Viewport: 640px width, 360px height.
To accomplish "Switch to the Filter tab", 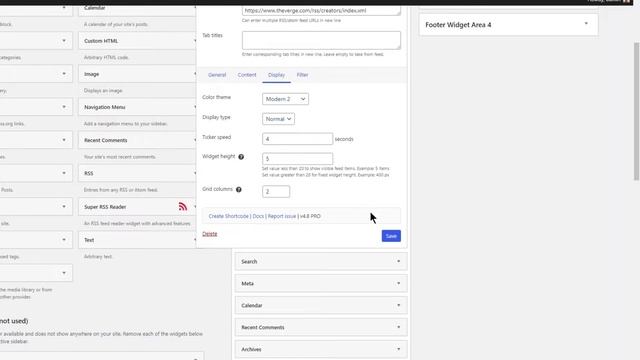I will pyautogui.click(x=302, y=75).
